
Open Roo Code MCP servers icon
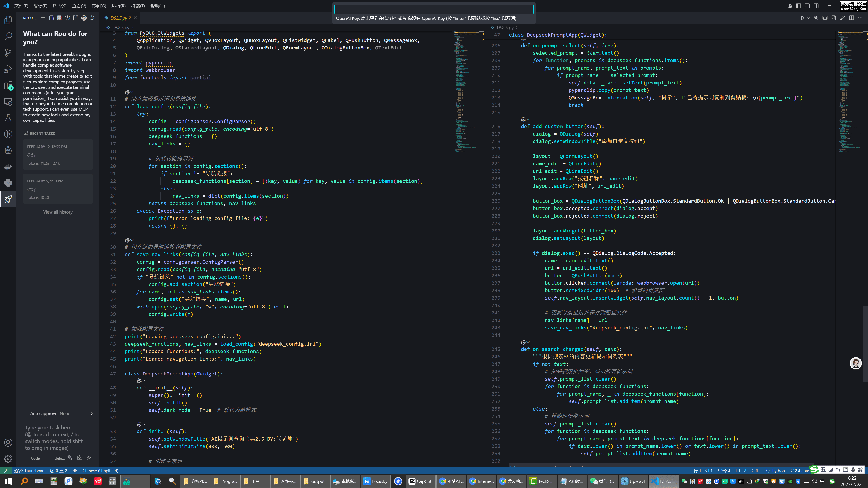(59, 18)
